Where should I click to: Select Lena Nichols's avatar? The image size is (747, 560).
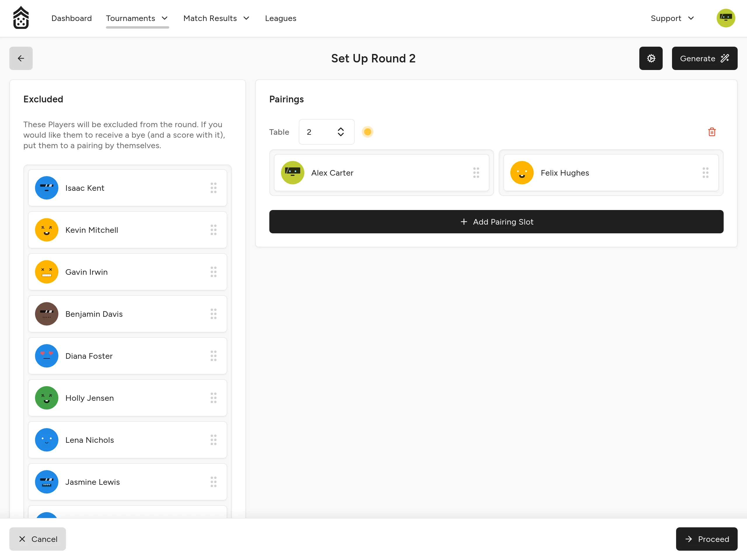47,440
